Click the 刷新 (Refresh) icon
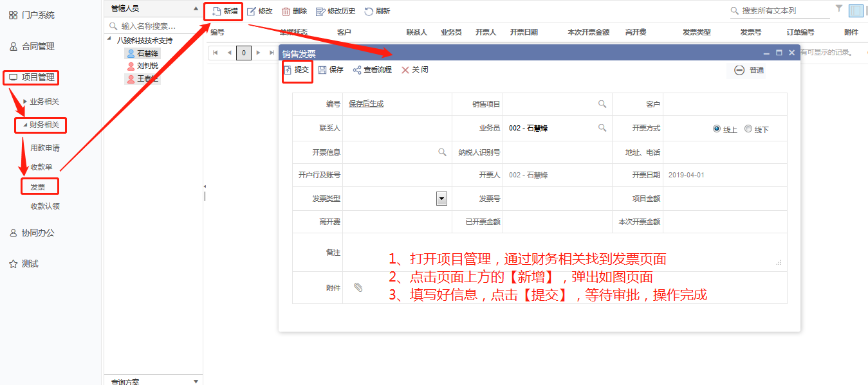Image resolution: width=868 pixels, height=385 pixels. point(369,11)
